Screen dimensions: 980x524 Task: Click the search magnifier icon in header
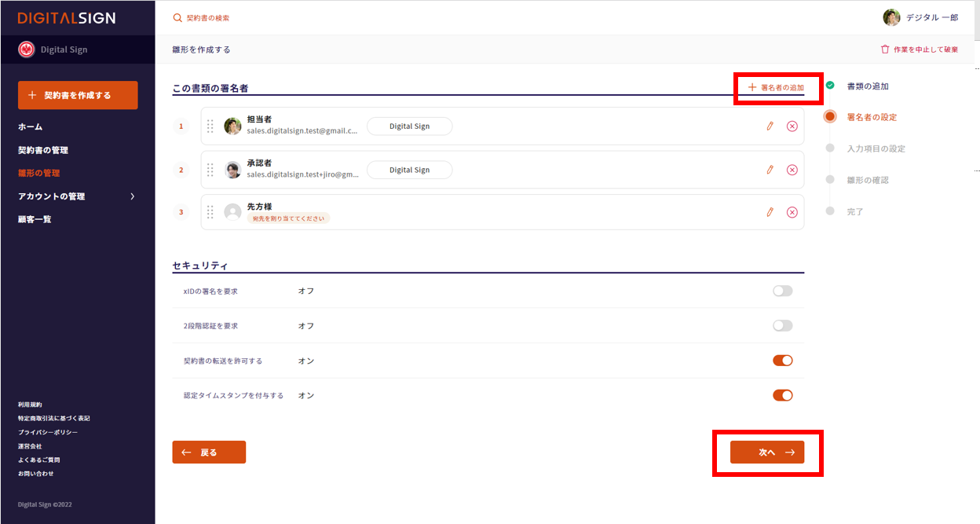click(177, 17)
